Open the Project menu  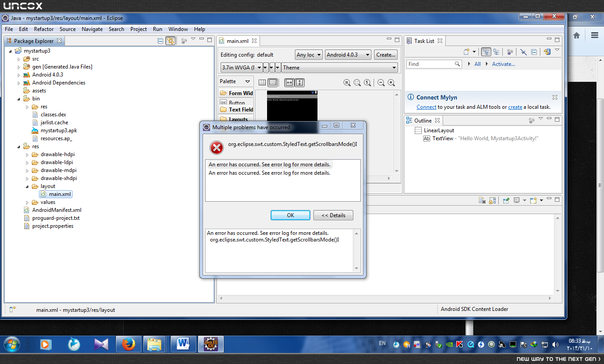138,29
